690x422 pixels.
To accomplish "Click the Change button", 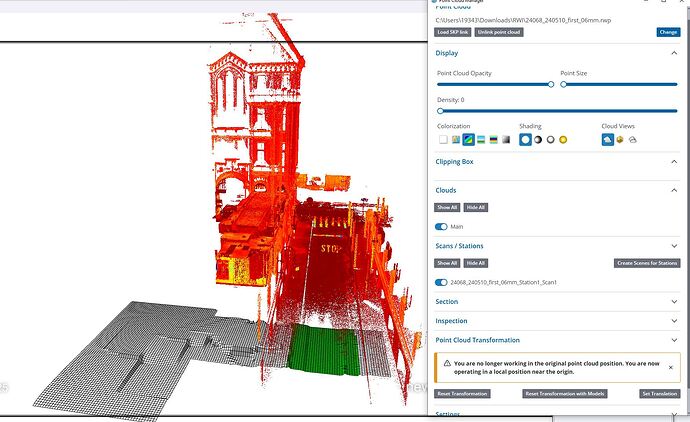I will click(x=668, y=32).
